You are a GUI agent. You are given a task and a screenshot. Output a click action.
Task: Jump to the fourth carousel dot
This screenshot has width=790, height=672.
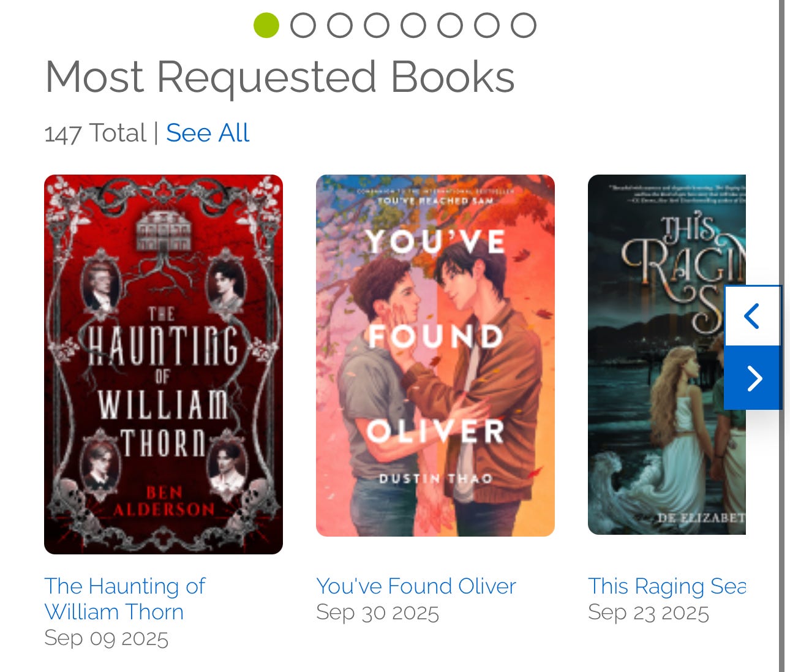click(377, 25)
